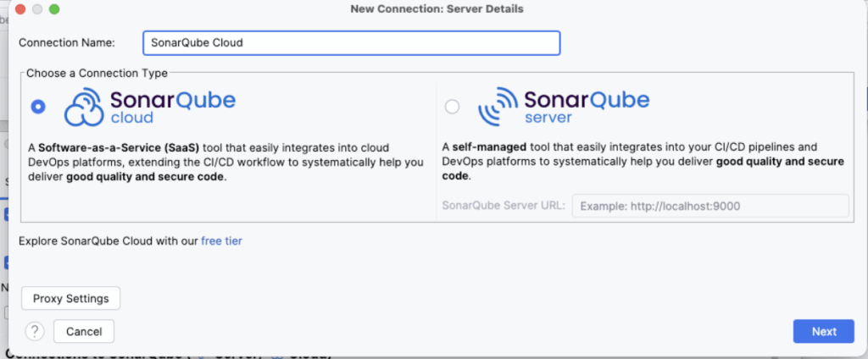Minimize the dialog with the yellow button
This screenshot has height=359, width=868.
pos(37,9)
